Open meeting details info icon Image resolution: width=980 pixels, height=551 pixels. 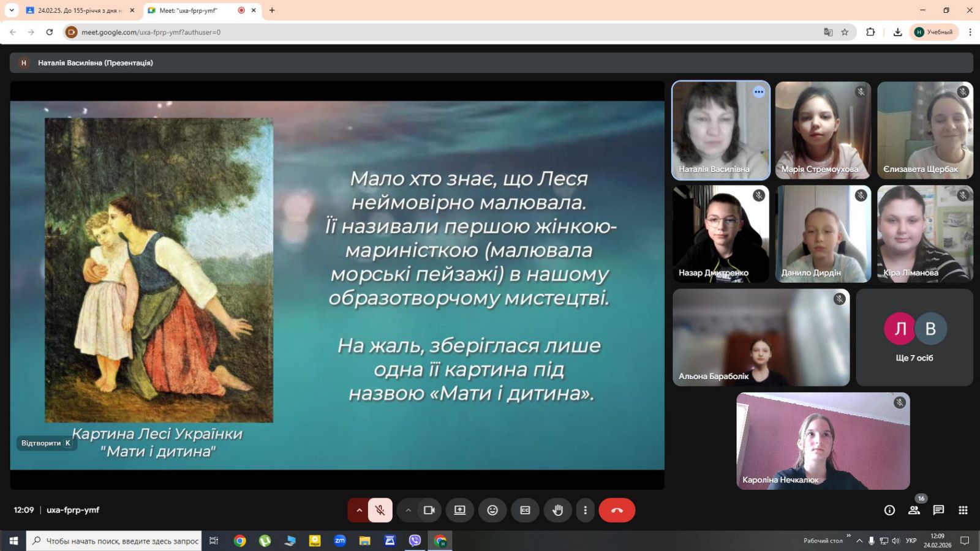pos(889,510)
